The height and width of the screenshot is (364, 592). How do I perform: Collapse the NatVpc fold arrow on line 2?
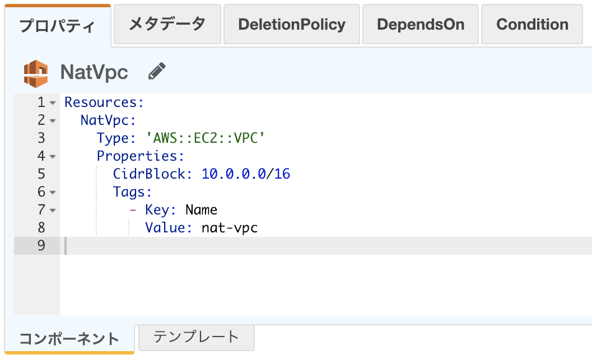[53, 121]
